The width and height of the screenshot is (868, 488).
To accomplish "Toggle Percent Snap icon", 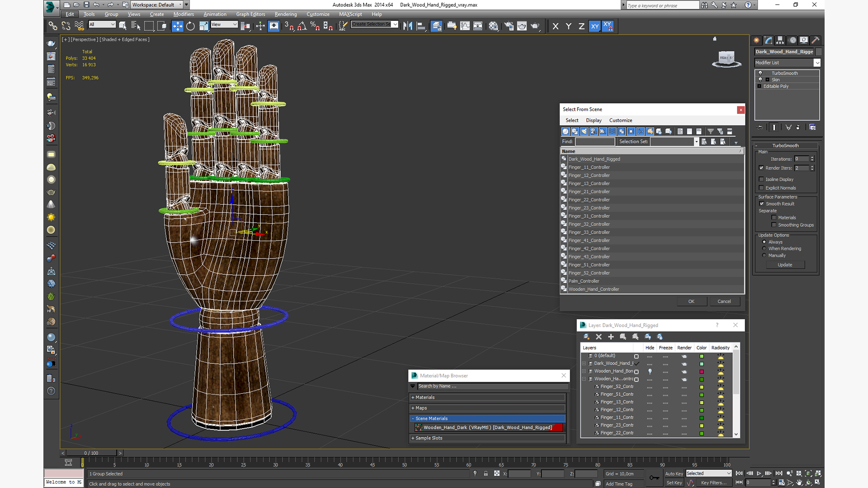I will (315, 26).
